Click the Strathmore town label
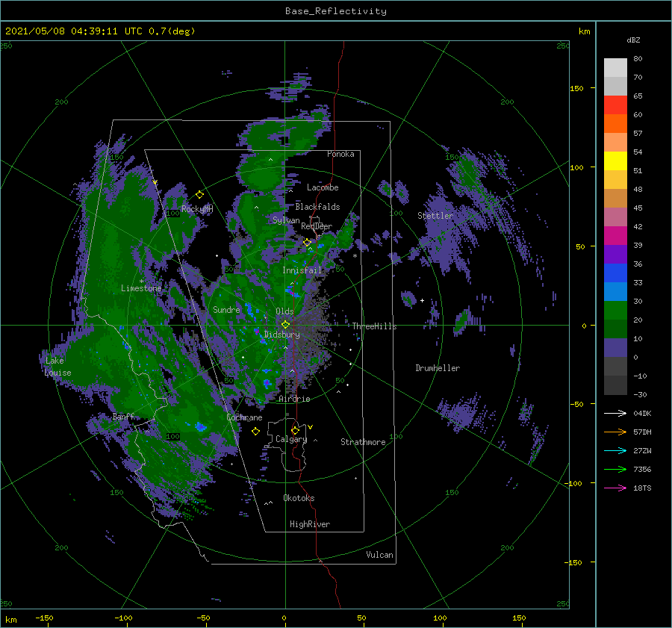The width and height of the screenshot is (672, 628). coord(363,442)
